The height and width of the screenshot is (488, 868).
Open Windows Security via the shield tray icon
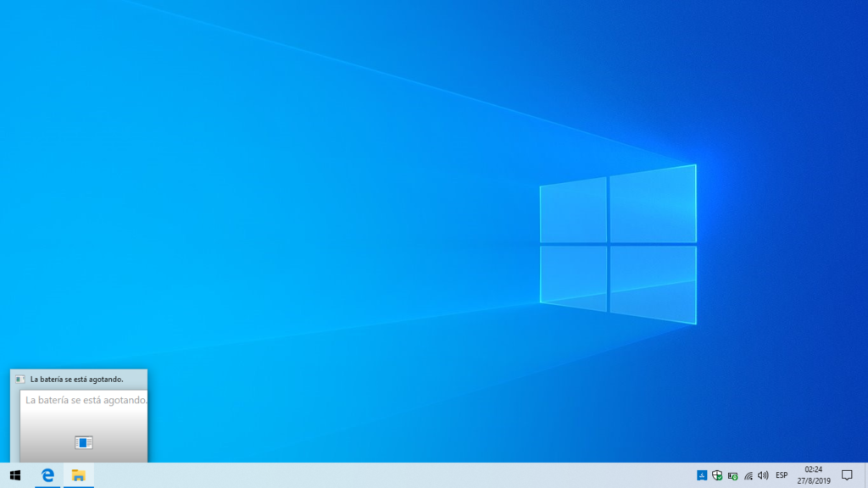coord(716,475)
